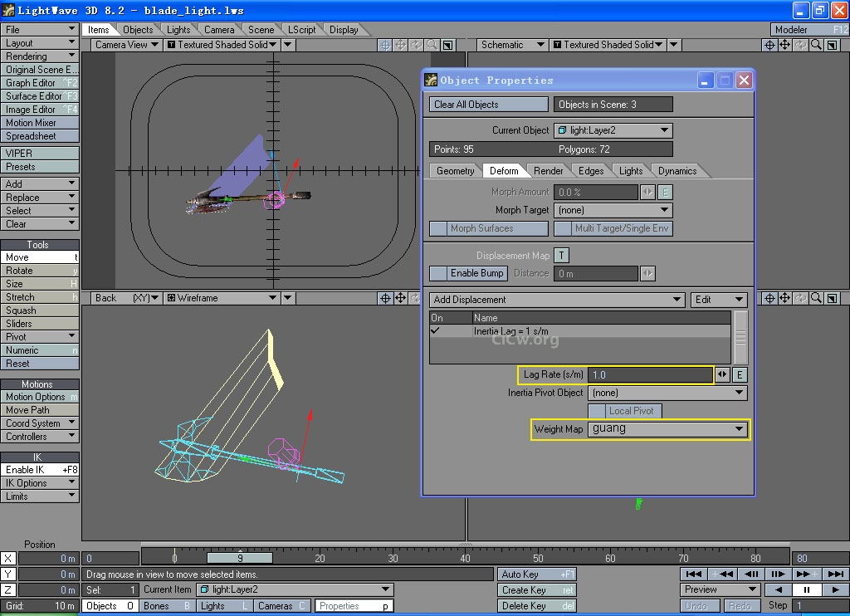The width and height of the screenshot is (850, 616).
Task: Open Displacement Map texture editor T button
Action: pos(562,256)
